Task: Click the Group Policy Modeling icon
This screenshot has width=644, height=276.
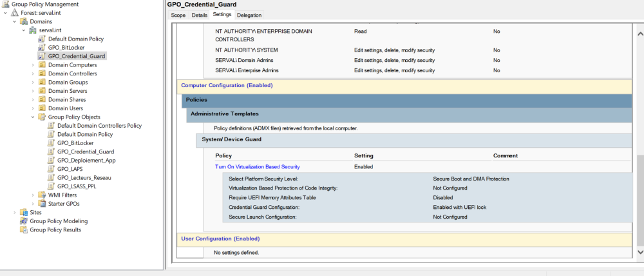Action: tap(24, 221)
